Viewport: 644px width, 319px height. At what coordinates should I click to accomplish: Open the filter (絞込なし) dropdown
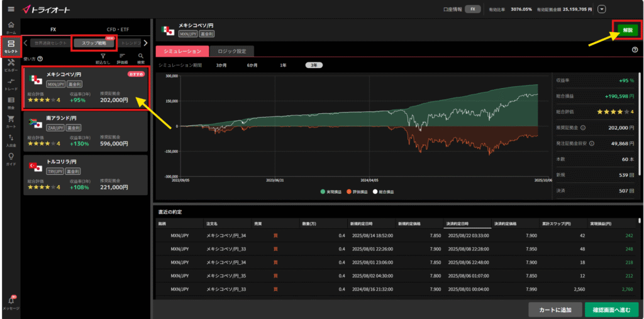[103, 58]
